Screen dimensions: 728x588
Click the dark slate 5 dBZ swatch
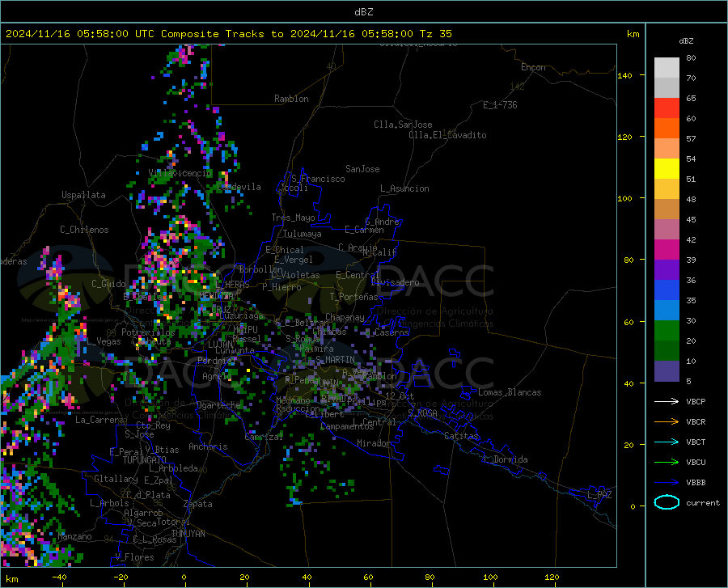[x=667, y=371]
